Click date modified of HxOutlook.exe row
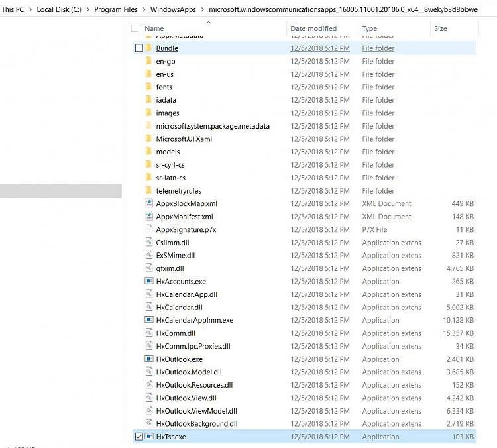497x448 pixels. tap(320, 359)
